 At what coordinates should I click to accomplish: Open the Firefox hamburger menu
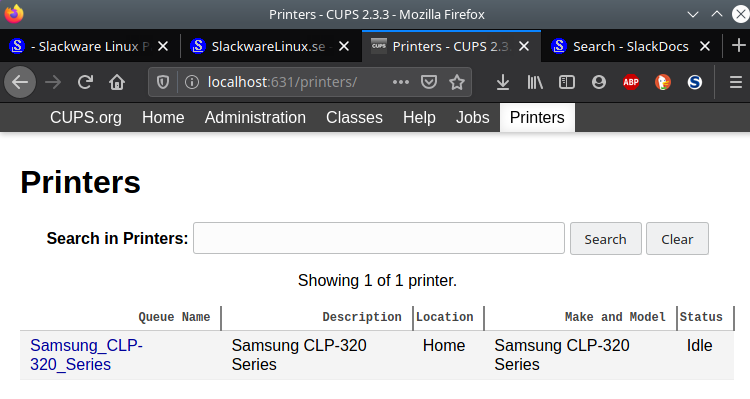[x=736, y=82]
